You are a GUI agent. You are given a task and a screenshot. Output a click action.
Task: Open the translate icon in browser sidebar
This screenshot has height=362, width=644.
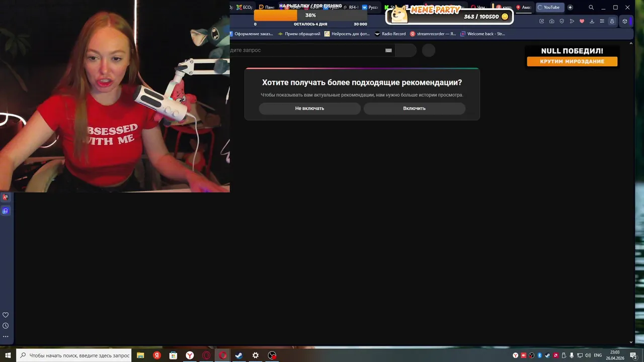tap(6, 198)
